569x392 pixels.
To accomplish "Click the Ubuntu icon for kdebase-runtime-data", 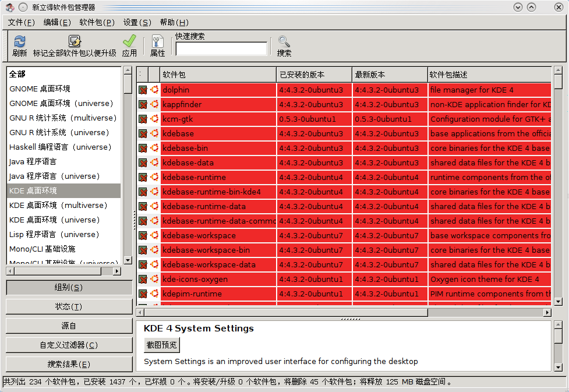I will tap(154, 206).
